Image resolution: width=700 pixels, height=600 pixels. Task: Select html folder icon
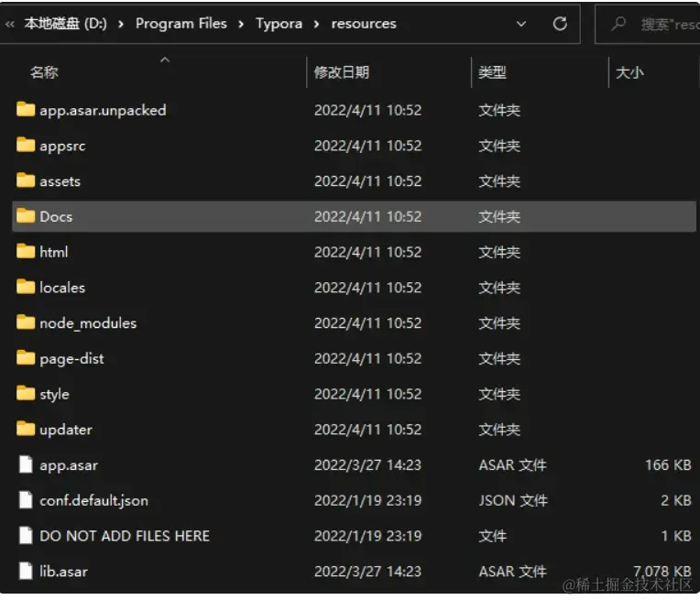click(x=26, y=251)
